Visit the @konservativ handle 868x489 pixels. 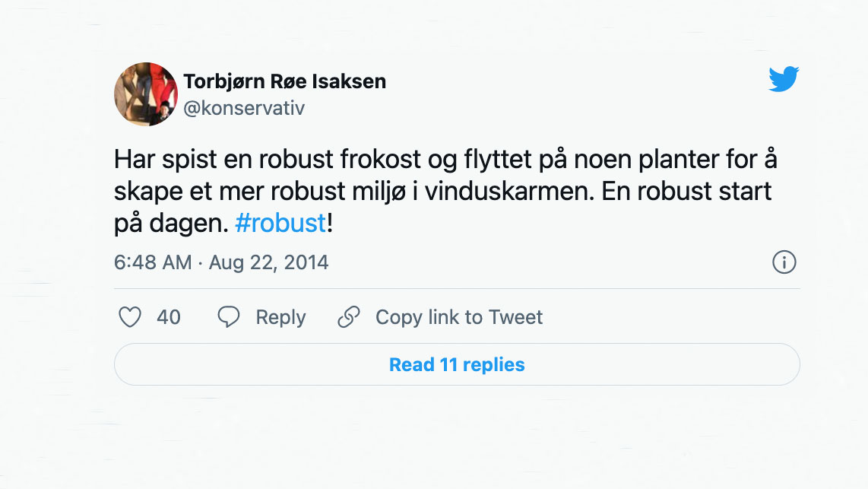coord(244,108)
